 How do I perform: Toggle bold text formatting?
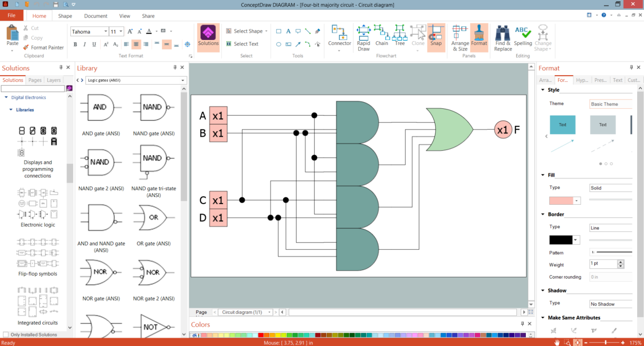coord(75,44)
